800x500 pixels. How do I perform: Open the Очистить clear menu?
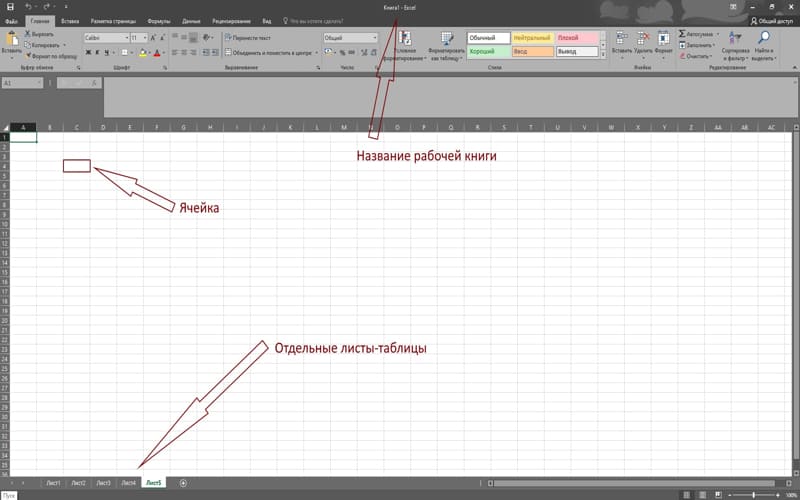696,56
